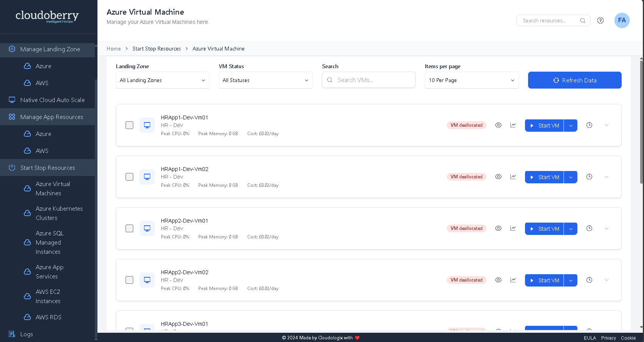Open the All Statuses dropdown
The image size is (644, 342).
coord(265,80)
